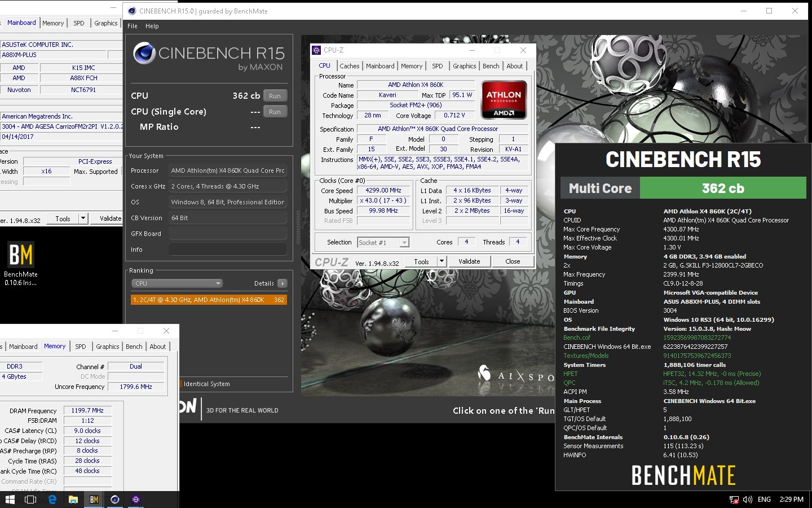Image resolution: width=812 pixels, height=508 pixels.
Task: Click the GFX Board field in Cinebench
Action: pos(228,234)
